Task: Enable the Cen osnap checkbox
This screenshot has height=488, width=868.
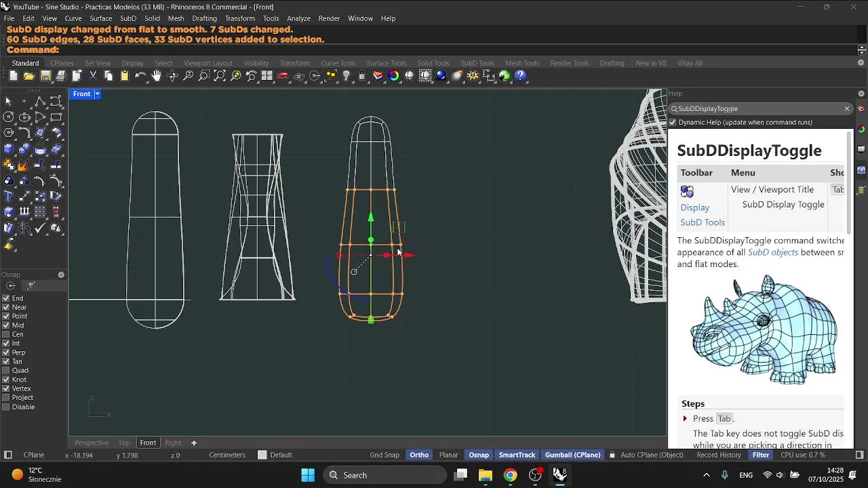Action: (6, 334)
